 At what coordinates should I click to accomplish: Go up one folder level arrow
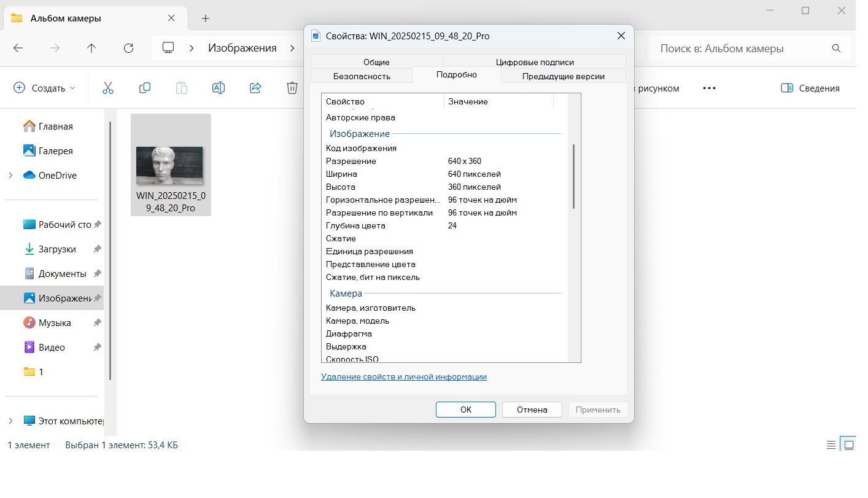(x=91, y=48)
